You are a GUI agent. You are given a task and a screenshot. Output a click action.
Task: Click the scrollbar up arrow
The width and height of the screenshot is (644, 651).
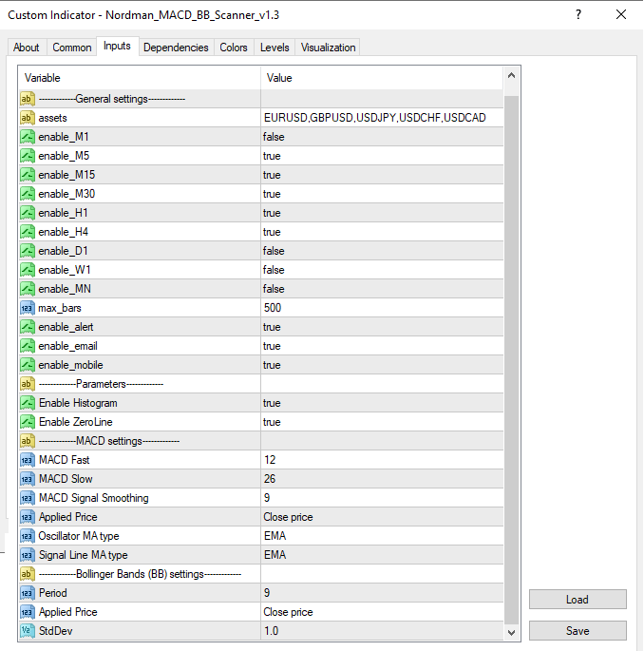point(511,76)
